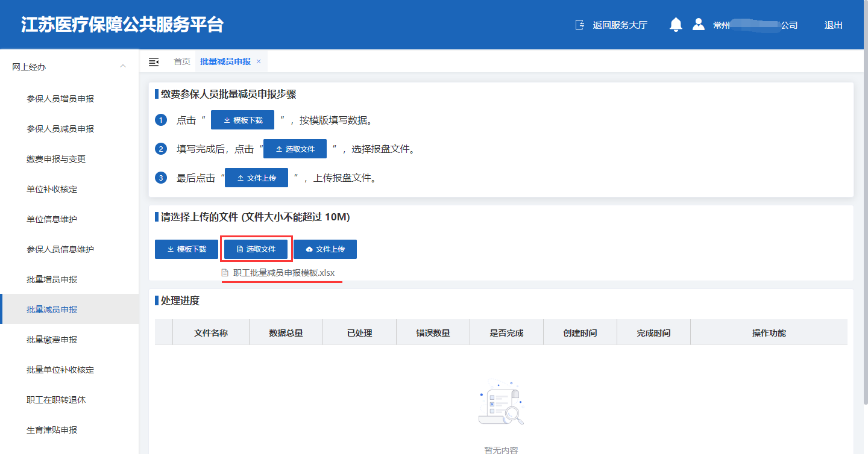This screenshot has height=454, width=868.
Task: Upload file with the cloud 文件上传 button
Action: pyautogui.click(x=325, y=249)
